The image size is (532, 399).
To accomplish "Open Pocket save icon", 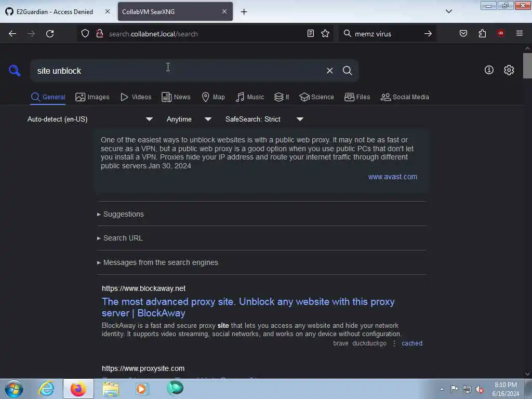I will click(463, 33).
